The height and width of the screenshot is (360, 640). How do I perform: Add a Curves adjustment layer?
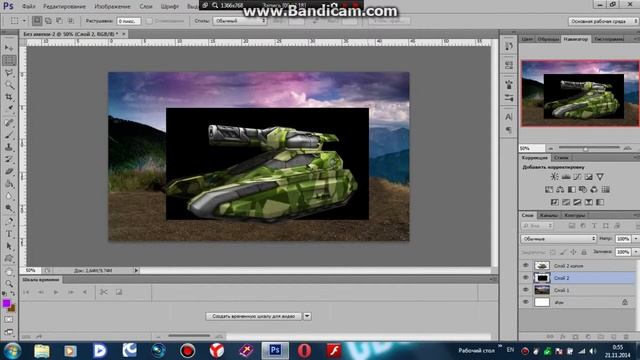(x=577, y=177)
